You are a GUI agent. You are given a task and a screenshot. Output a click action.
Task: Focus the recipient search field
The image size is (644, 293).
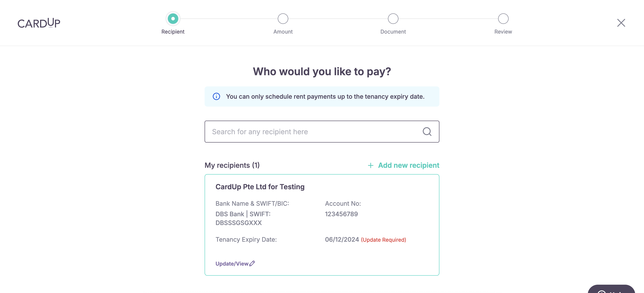[x=322, y=132]
